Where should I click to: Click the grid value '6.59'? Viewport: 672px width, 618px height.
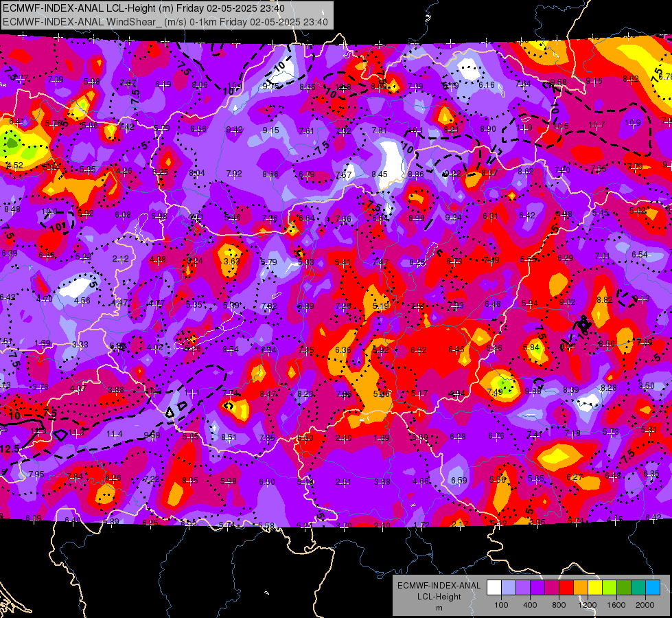pos(459,481)
